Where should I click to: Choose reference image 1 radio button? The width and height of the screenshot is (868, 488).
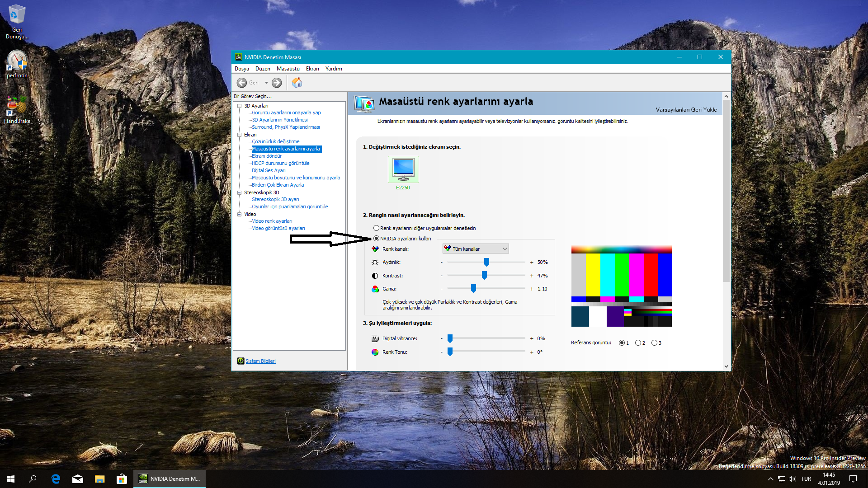622,343
